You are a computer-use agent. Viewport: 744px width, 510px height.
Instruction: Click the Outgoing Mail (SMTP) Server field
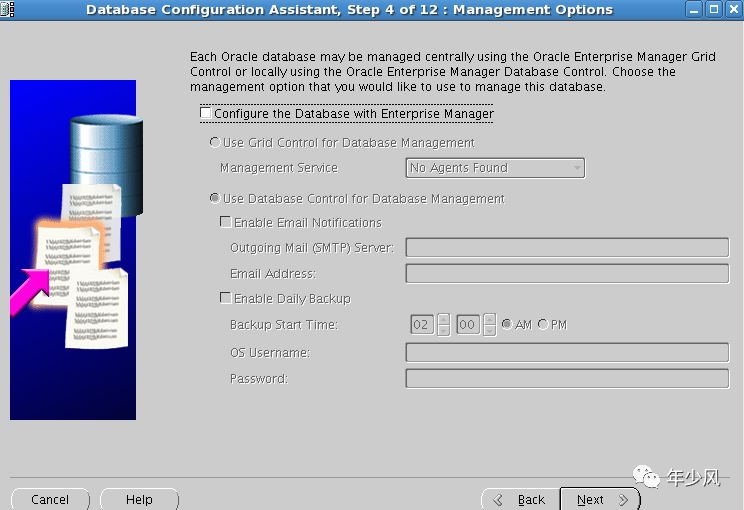coord(567,247)
